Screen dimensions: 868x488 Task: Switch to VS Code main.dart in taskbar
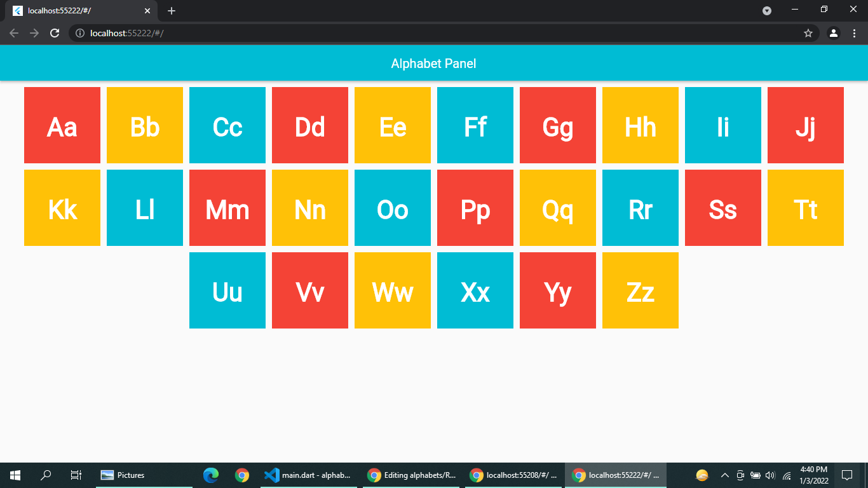[309, 475]
